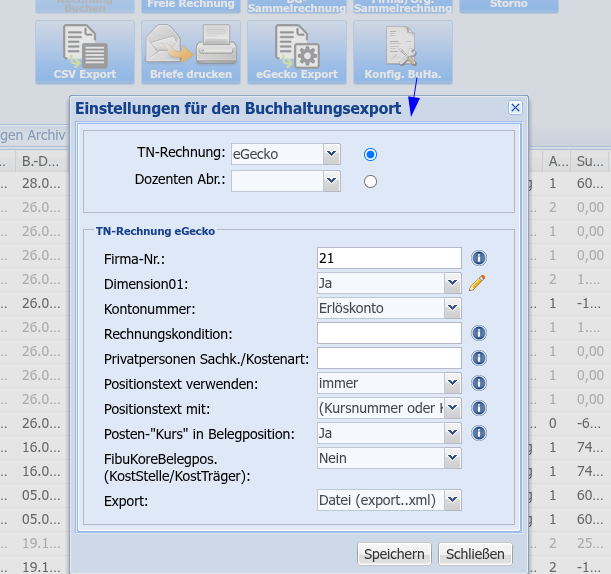Close the Buchhaltungsexport dialog with X
The height and width of the screenshot is (574, 611).
[515, 108]
